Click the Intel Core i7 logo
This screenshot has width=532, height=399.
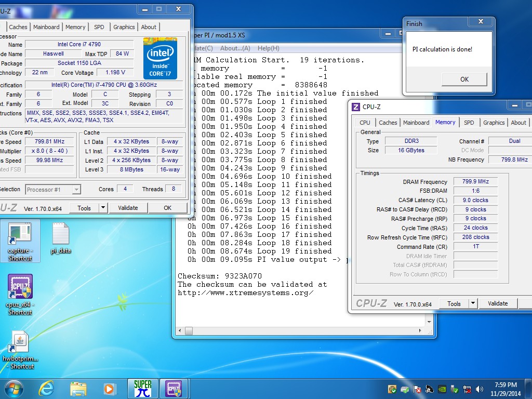[x=160, y=58]
